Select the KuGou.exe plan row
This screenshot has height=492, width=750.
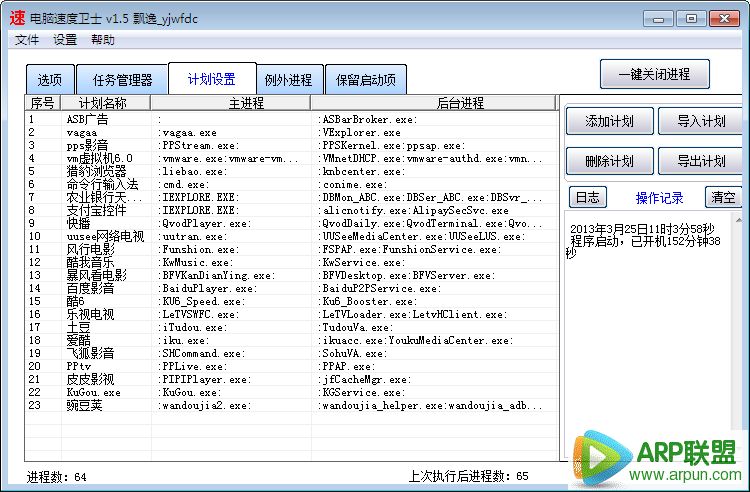pos(292,392)
